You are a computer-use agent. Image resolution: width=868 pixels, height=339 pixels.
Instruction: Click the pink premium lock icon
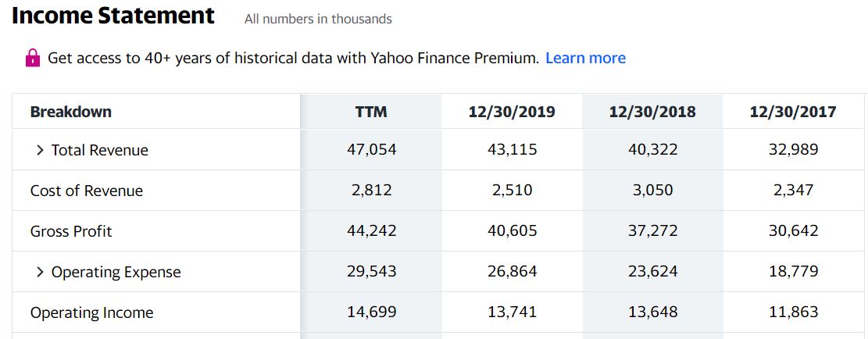pyautogui.click(x=32, y=58)
